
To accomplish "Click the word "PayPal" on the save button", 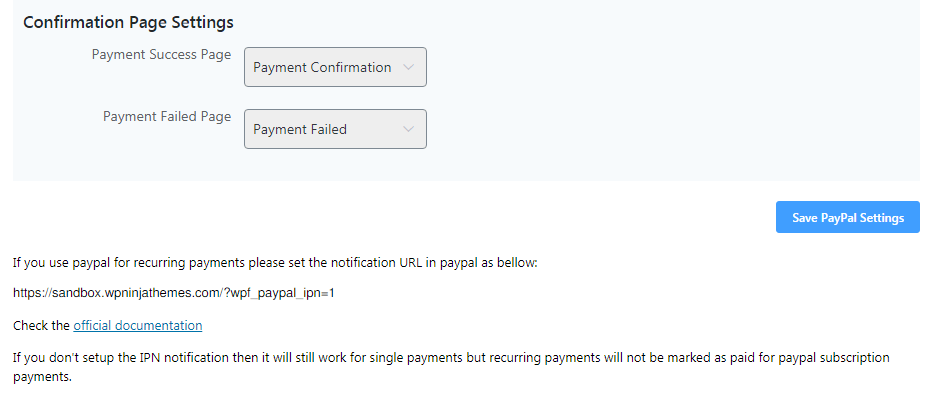I will (839, 218).
